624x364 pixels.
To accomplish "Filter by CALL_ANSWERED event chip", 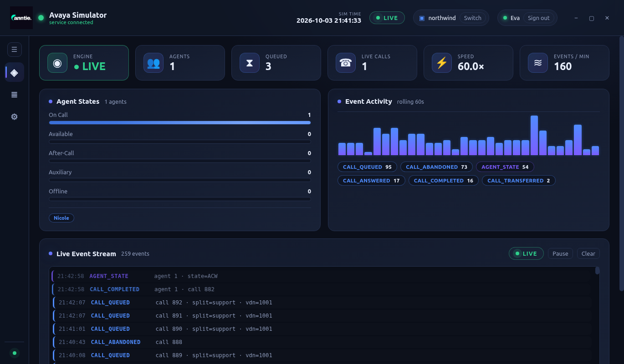I will click(371, 181).
